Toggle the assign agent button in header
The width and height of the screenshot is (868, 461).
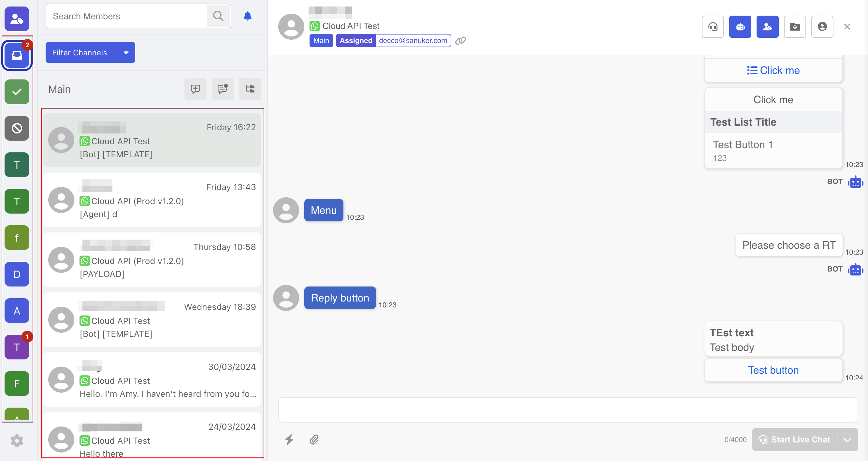[767, 27]
